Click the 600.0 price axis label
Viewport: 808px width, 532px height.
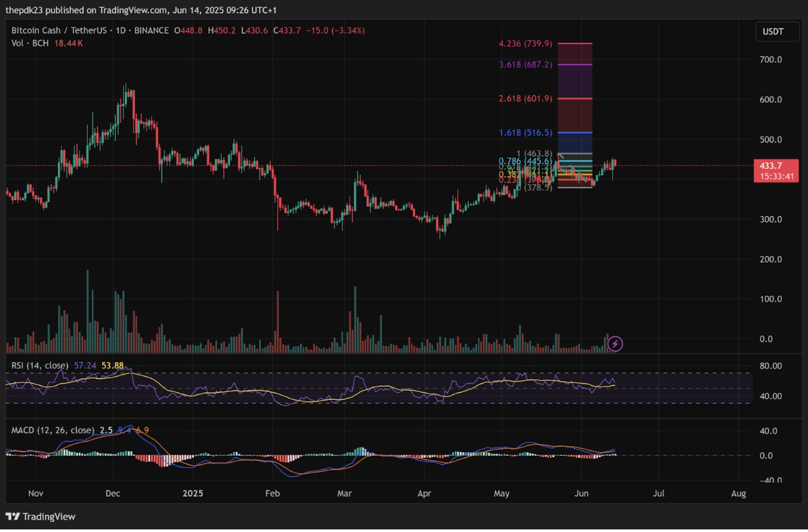tap(770, 100)
